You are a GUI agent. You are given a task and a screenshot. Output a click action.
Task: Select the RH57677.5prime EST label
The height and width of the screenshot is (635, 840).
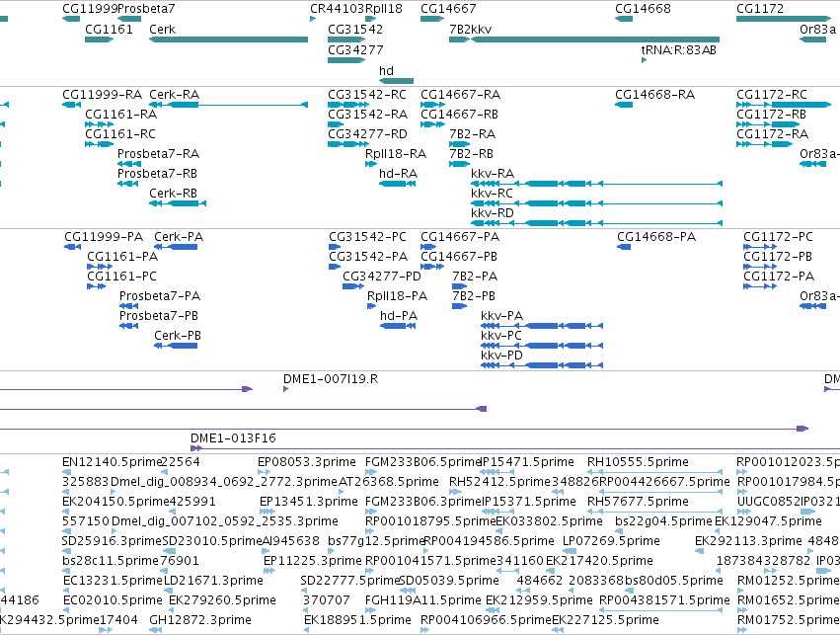(638, 502)
